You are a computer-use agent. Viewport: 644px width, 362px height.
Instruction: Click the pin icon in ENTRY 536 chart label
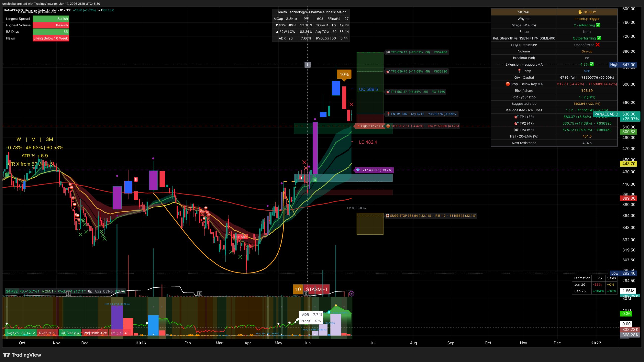[388, 114]
